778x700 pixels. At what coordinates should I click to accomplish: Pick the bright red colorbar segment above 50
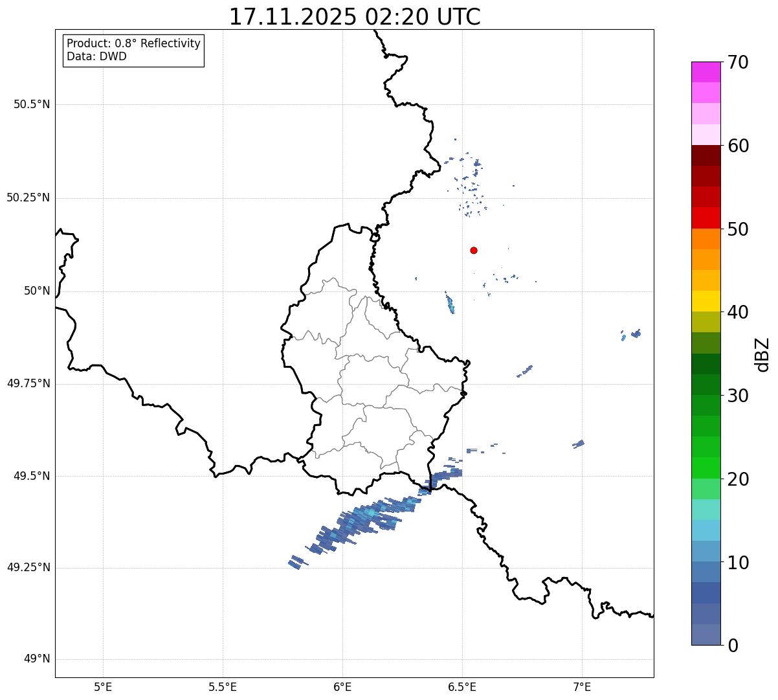tap(706, 218)
